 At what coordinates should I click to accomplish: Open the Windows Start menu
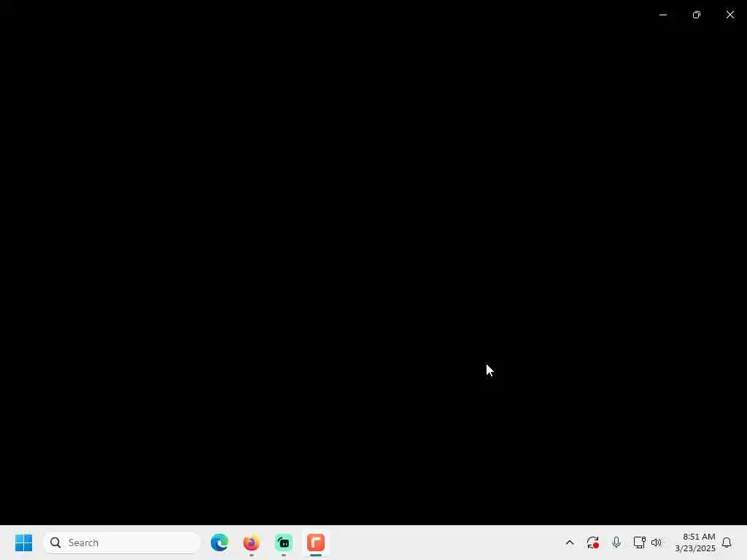tap(23, 542)
